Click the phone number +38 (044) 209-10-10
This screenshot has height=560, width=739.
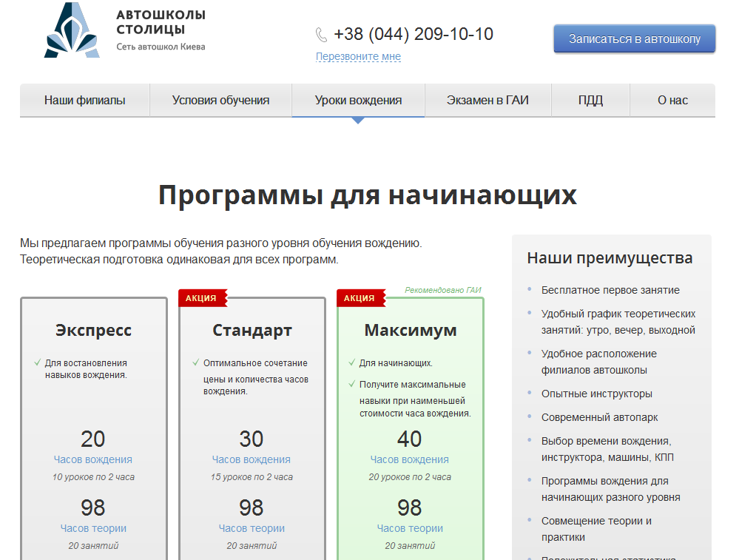tap(413, 34)
